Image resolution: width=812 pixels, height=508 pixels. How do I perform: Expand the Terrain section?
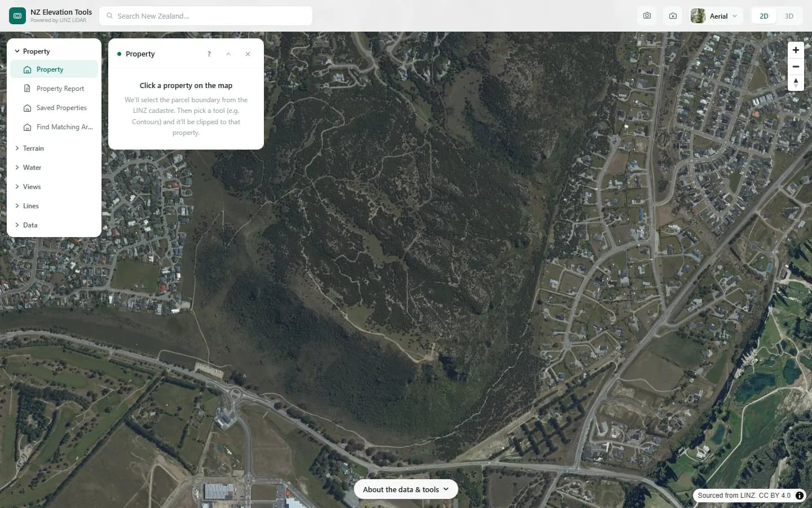[x=54, y=148]
